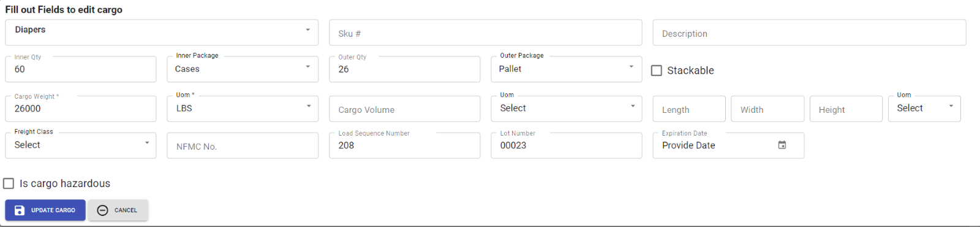980x227 pixels.
Task: Check the Is cargo hazardous box
Action: pyautogui.click(x=9, y=183)
